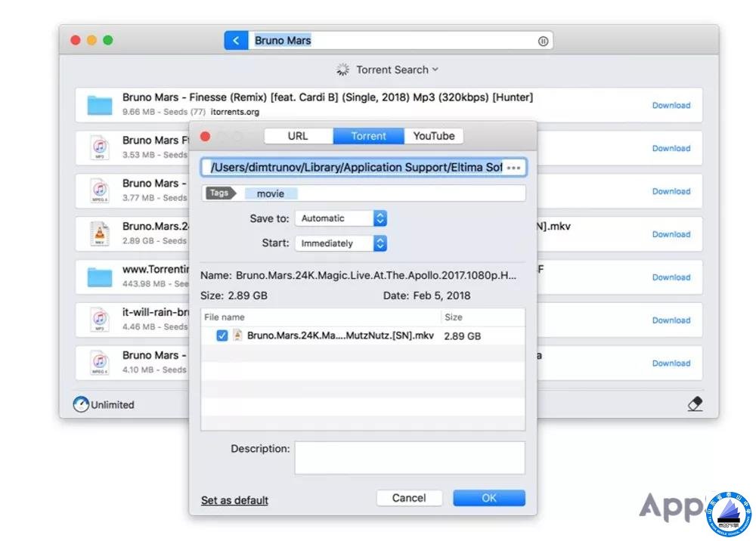
Task: Select the Torrent tab
Action: pyautogui.click(x=368, y=136)
